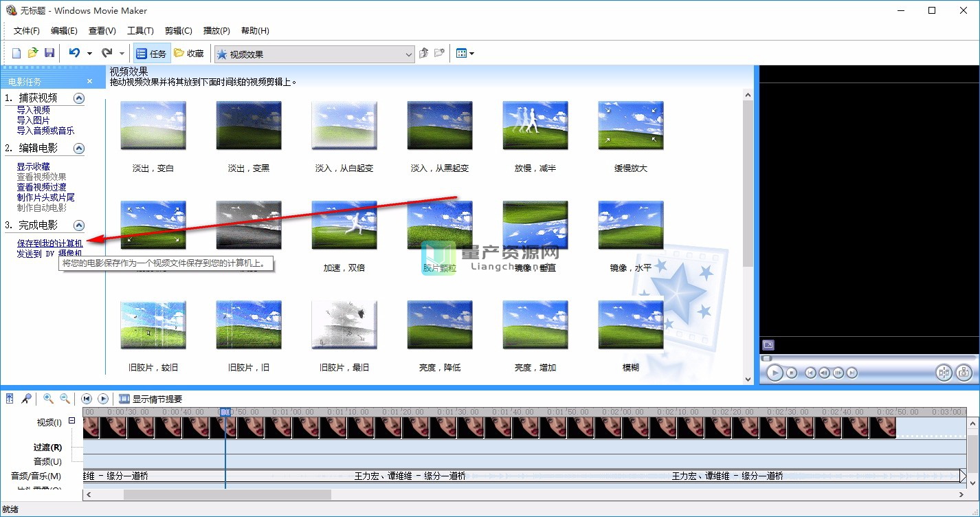
Task: Play the preview monitor video
Action: coord(775,373)
